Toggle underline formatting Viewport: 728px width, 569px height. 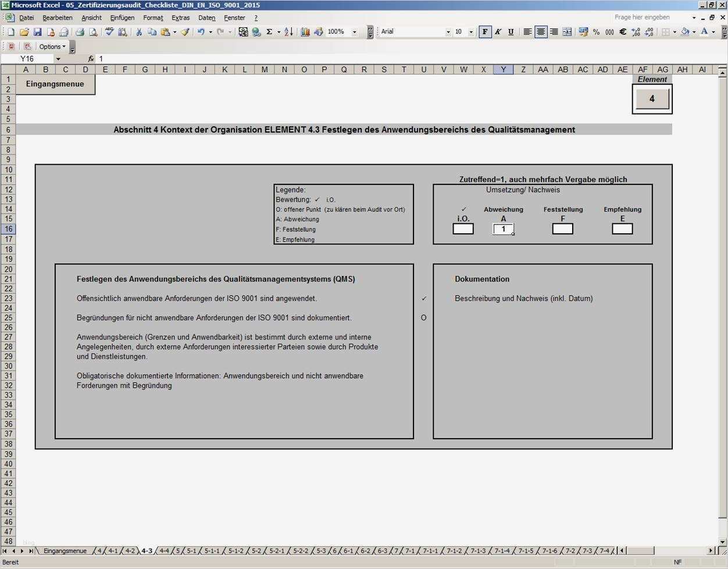pos(511,32)
